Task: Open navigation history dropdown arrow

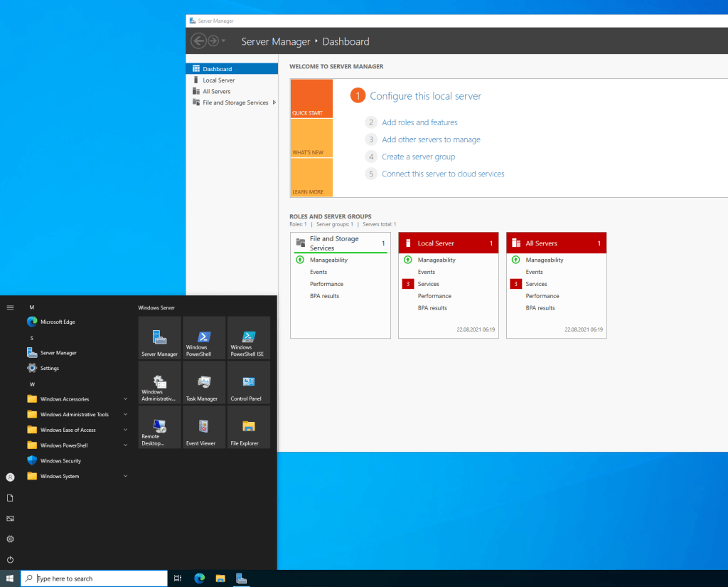Action: tap(223, 41)
